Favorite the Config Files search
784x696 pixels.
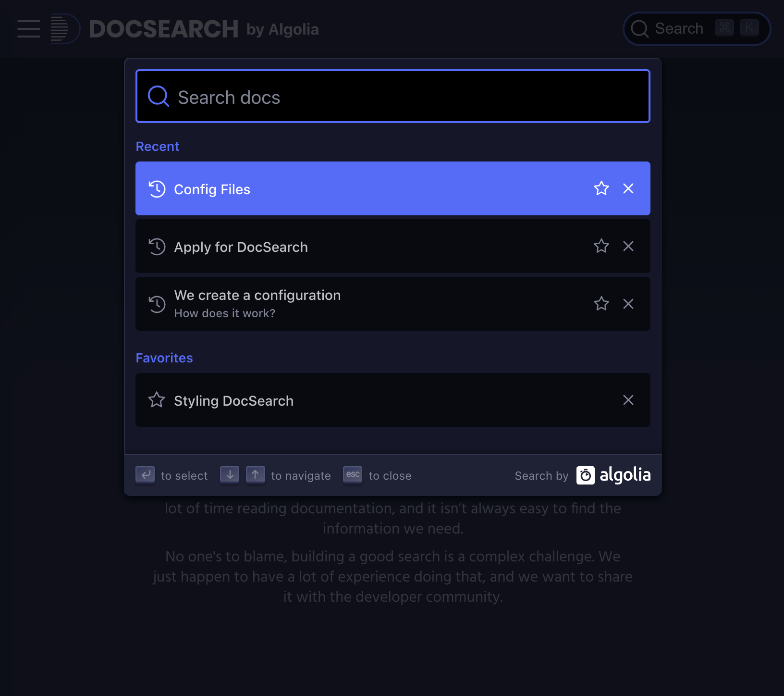tap(601, 188)
